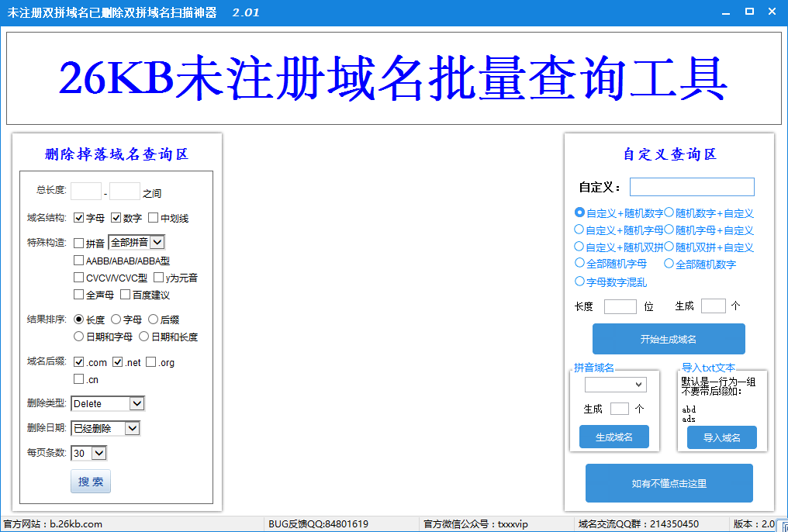Image resolution: width=788 pixels, height=532 pixels.
Task: Click 官方微信公众号 txxxvip status text
Action: click(x=475, y=524)
